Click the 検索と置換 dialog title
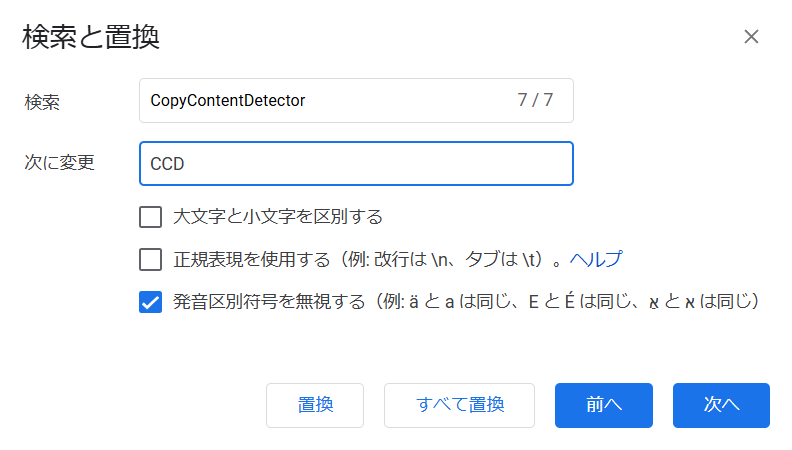Screen dimensions: 792x450 pos(91,37)
